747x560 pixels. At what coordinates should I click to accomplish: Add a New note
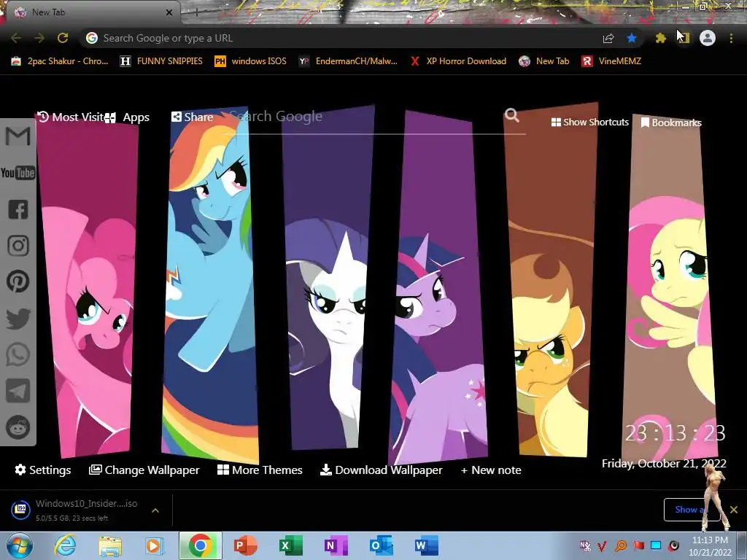(491, 470)
